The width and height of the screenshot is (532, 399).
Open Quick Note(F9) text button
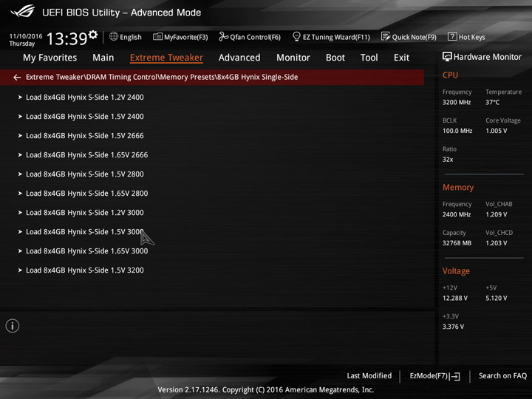414,37
